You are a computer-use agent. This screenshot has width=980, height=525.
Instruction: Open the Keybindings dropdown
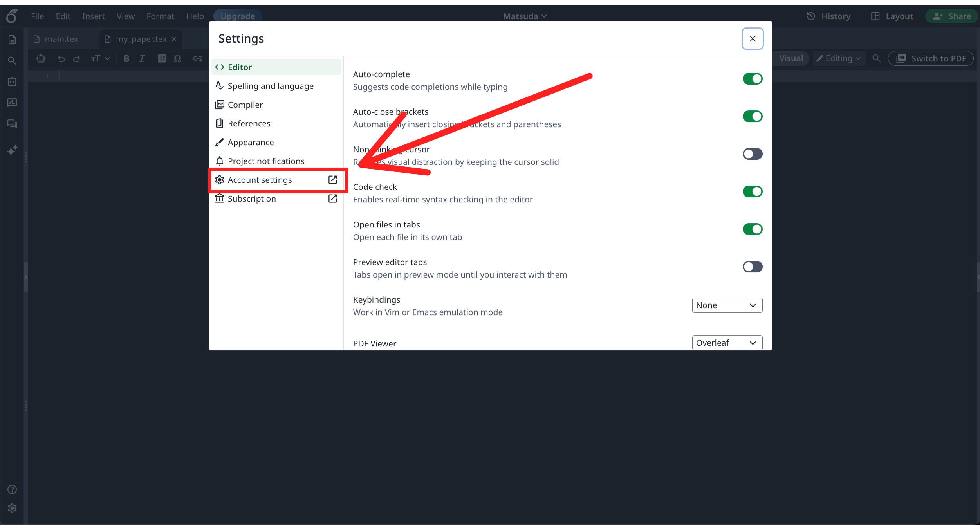click(x=727, y=305)
